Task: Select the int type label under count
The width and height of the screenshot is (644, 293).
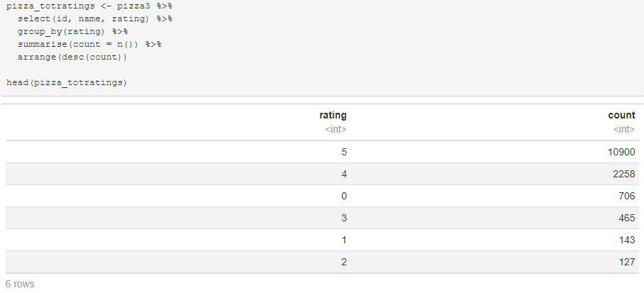Action: (623, 129)
